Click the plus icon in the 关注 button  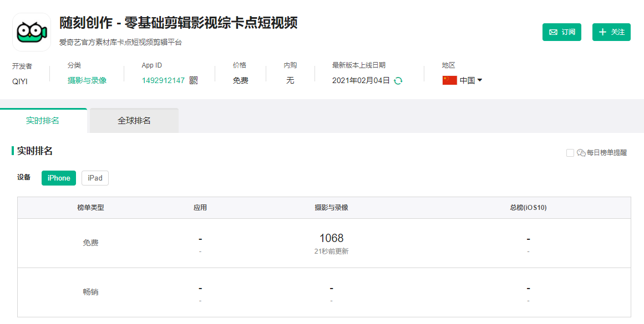[603, 32]
